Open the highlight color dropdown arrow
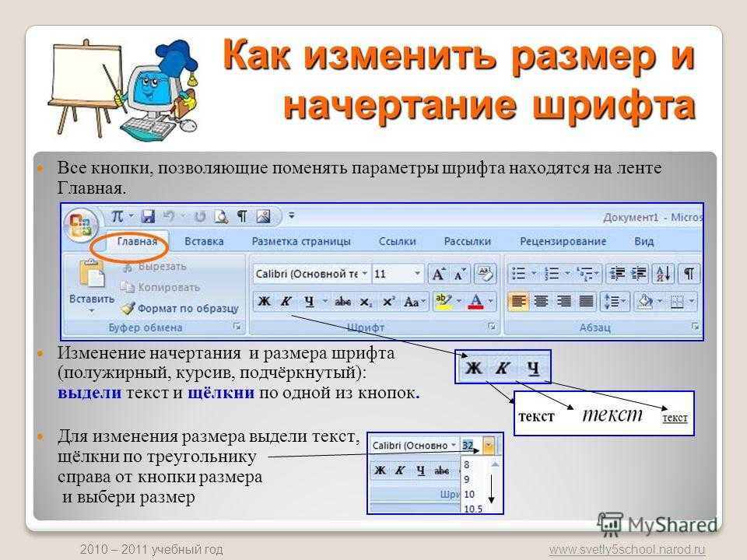The image size is (747, 560). point(458,302)
